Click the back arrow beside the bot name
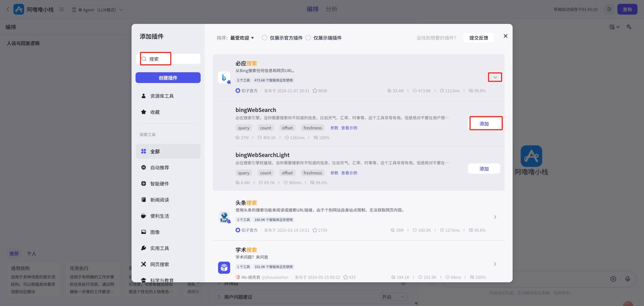644x306 pixels. (8, 10)
